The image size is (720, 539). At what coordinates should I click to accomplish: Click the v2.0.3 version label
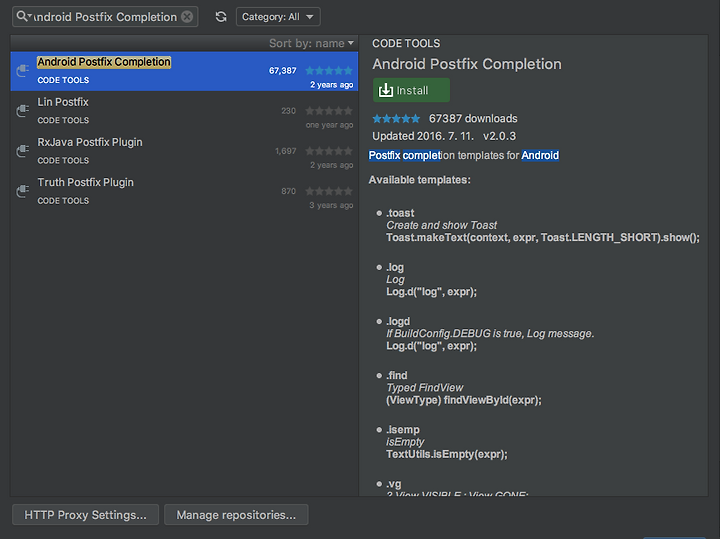click(x=499, y=136)
